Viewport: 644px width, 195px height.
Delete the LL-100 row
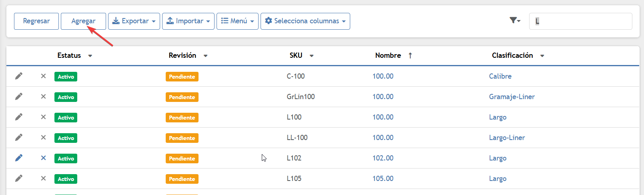tap(43, 138)
